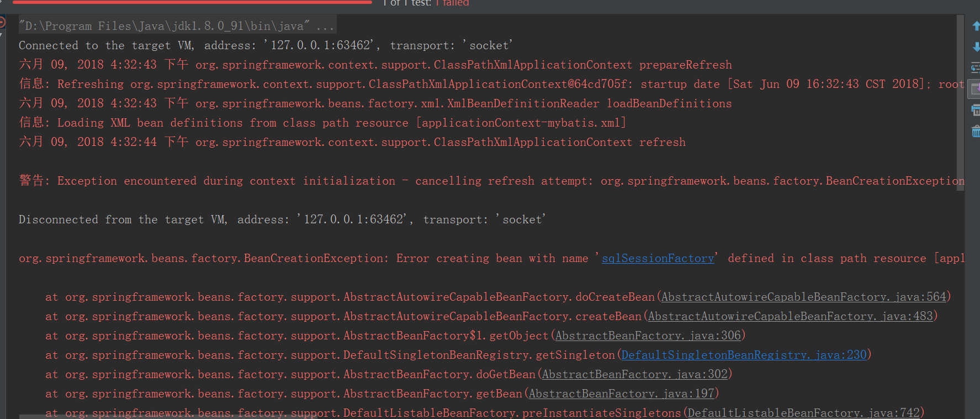
Task: Click the red test progress bar
Action: [x=192, y=2]
